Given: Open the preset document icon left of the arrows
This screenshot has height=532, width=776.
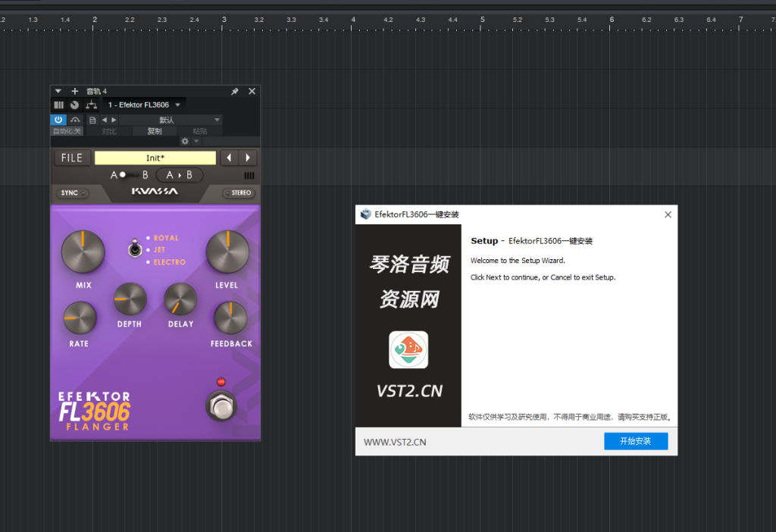Looking at the screenshot, I should point(92,120).
